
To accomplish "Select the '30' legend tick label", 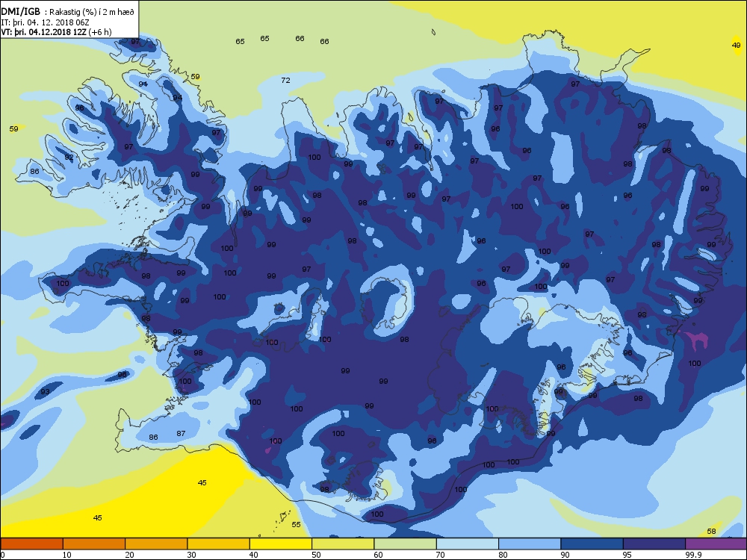I will (191, 555).
